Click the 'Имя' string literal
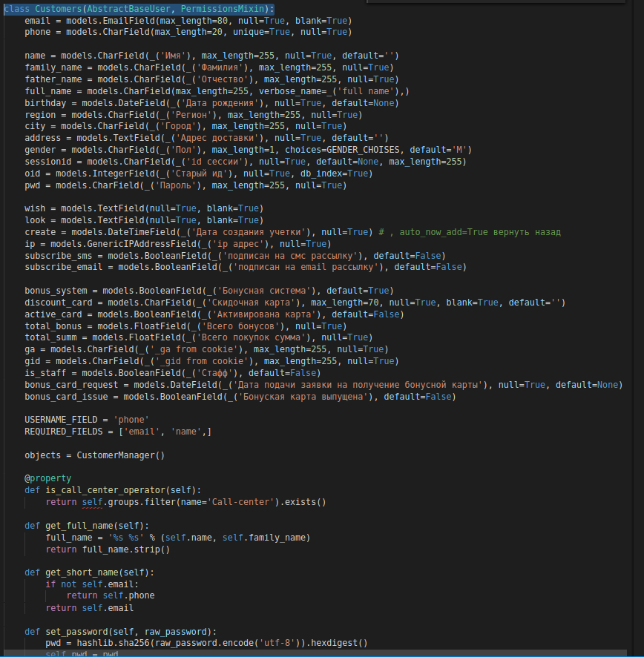 [x=173, y=56]
